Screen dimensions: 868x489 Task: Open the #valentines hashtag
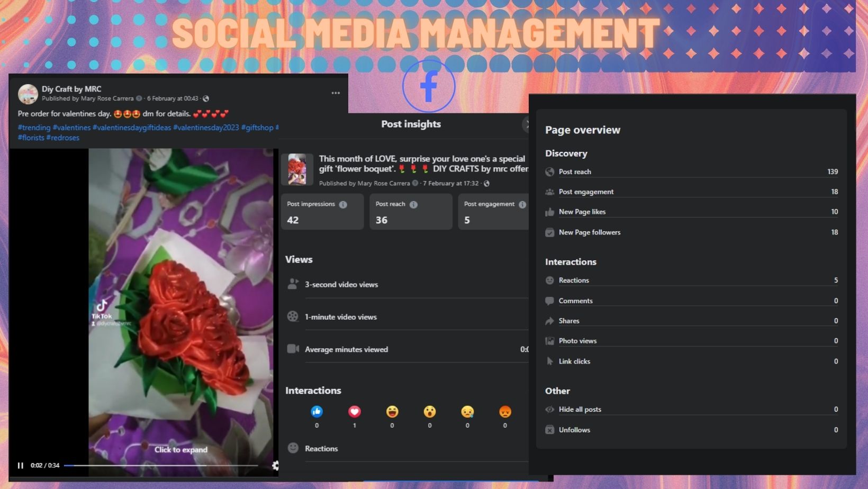71,128
